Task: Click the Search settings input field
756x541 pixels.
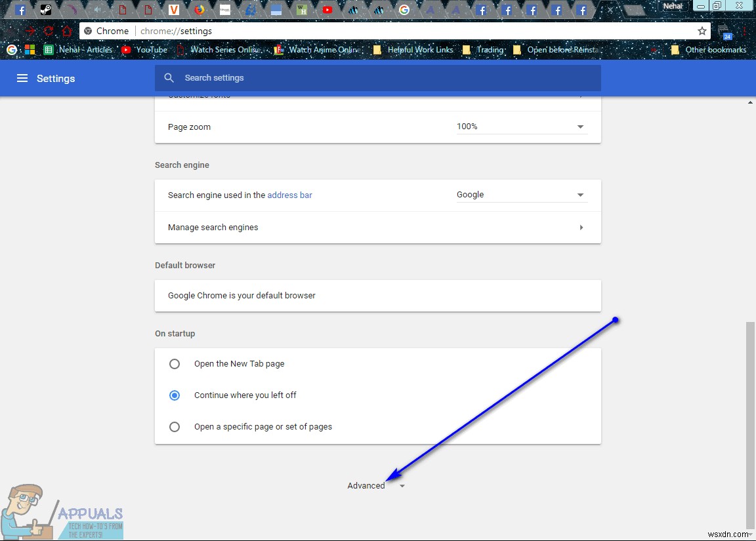Action: coord(387,78)
